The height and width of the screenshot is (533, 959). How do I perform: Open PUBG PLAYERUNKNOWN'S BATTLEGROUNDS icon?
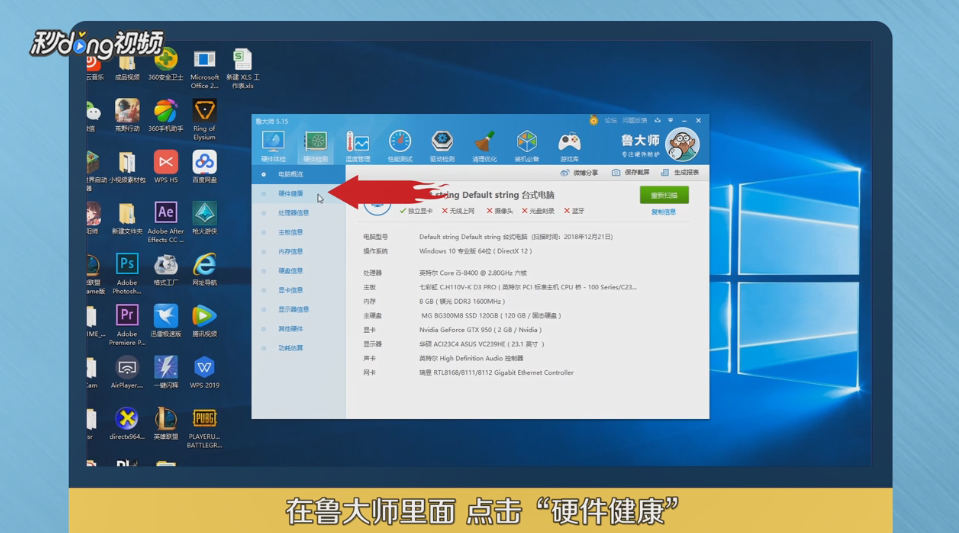[204, 428]
